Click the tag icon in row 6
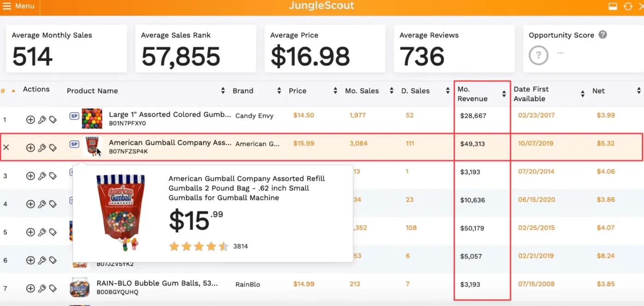 (x=53, y=260)
